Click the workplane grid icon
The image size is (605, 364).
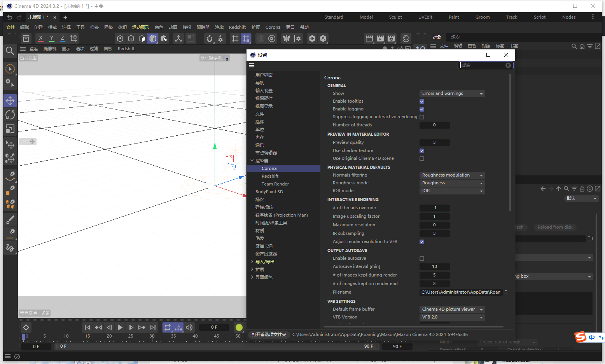pos(235,38)
